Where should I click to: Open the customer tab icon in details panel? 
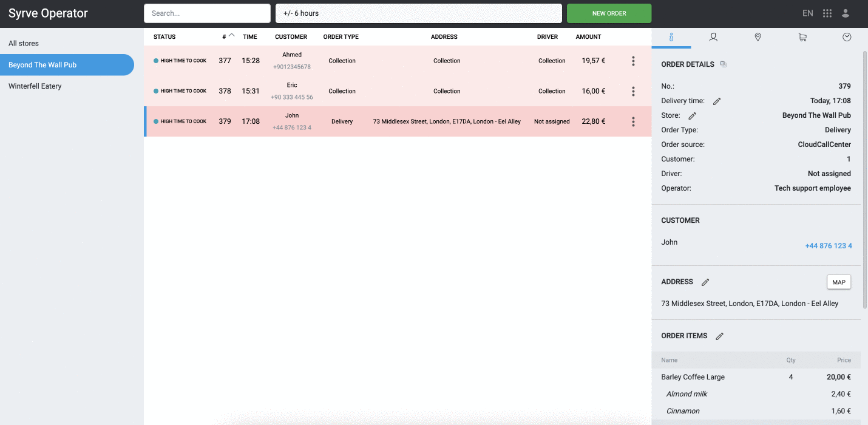713,38
